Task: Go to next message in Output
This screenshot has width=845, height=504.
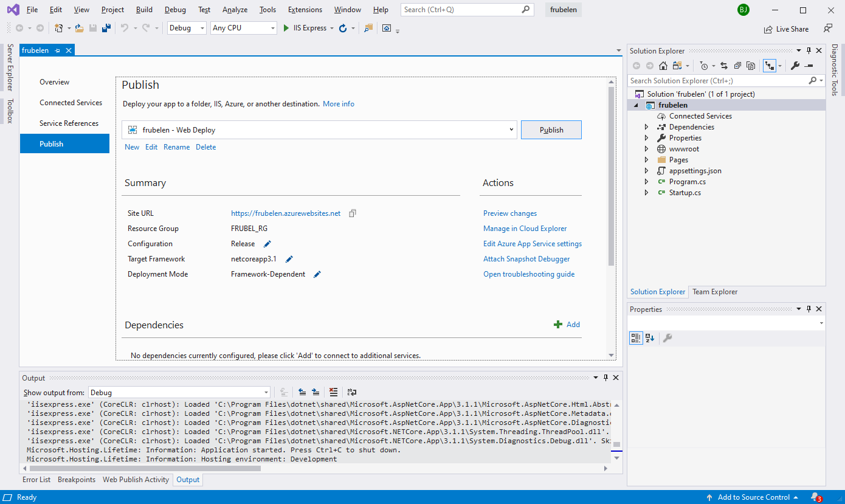Action: (316, 393)
